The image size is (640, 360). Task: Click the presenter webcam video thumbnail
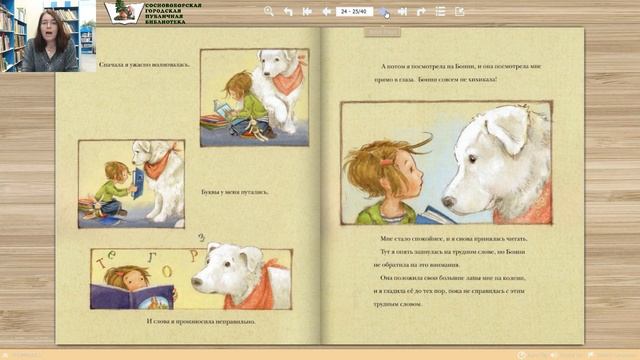pyautogui.click(x=48, y=36)
